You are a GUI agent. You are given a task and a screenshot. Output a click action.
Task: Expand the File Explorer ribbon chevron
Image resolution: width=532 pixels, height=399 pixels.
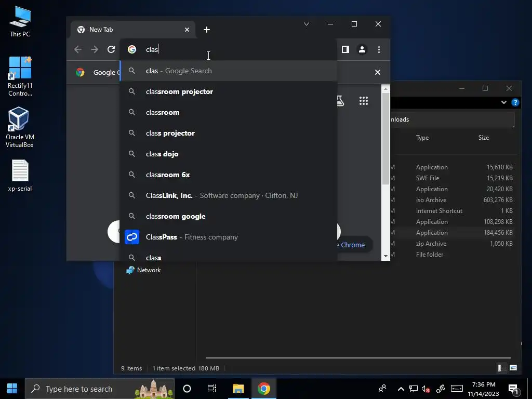504,102
